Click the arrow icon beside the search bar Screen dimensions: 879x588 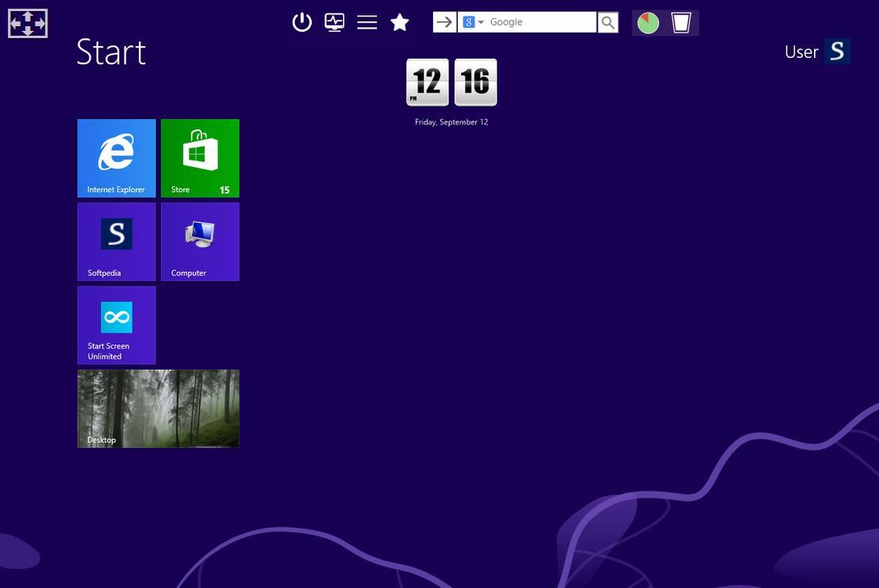[x=444, y=22]
